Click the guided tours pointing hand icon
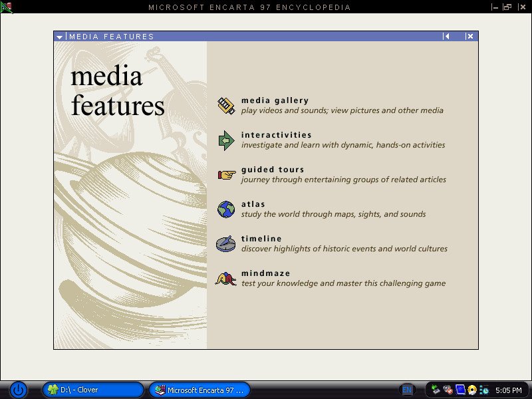This screenshot has width=532, height=399. (x=226, y=175)
